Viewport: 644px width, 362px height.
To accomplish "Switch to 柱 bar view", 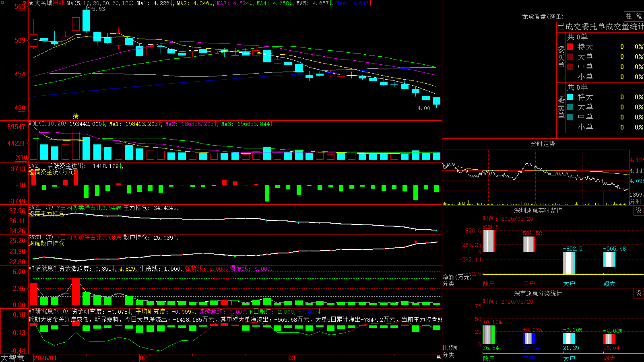I will (x=629, y=16).
